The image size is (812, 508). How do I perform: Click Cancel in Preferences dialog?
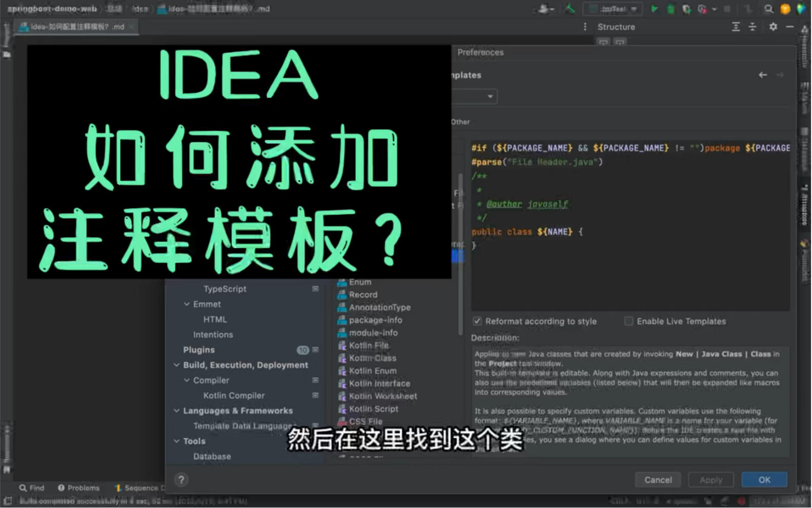click(658, 480)
